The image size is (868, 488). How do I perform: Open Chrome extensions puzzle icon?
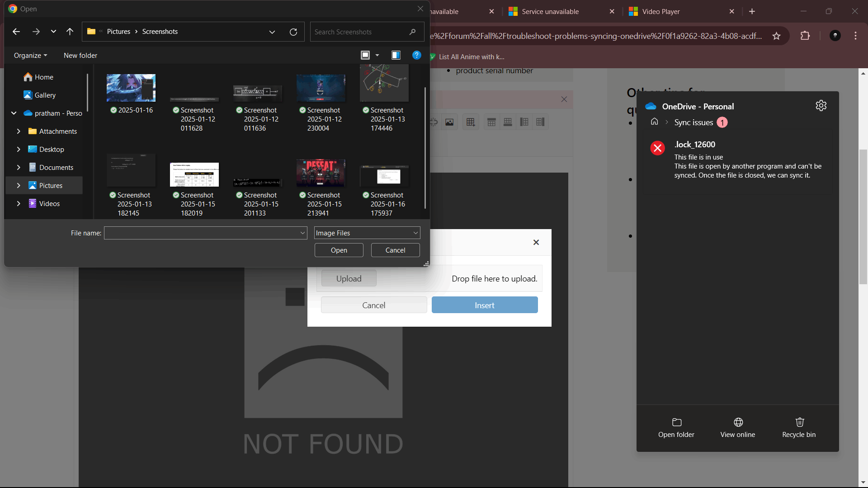click(805, 36)
